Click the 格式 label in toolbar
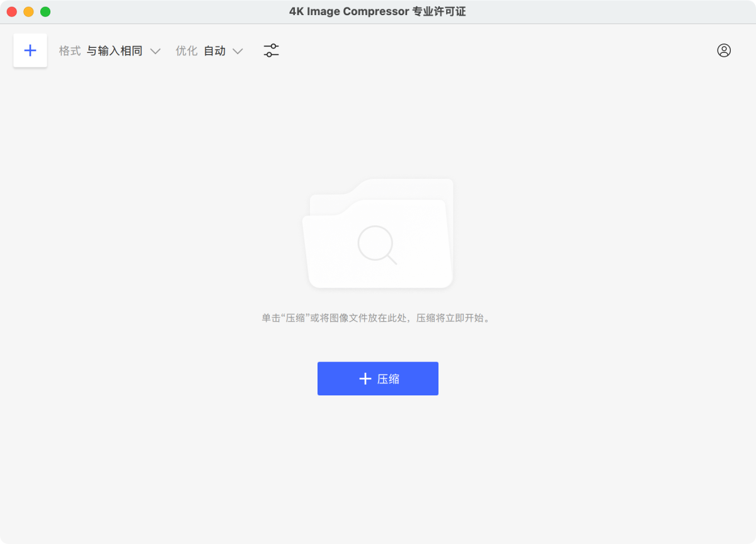756x544 pixels. click(x=70, y=51)
